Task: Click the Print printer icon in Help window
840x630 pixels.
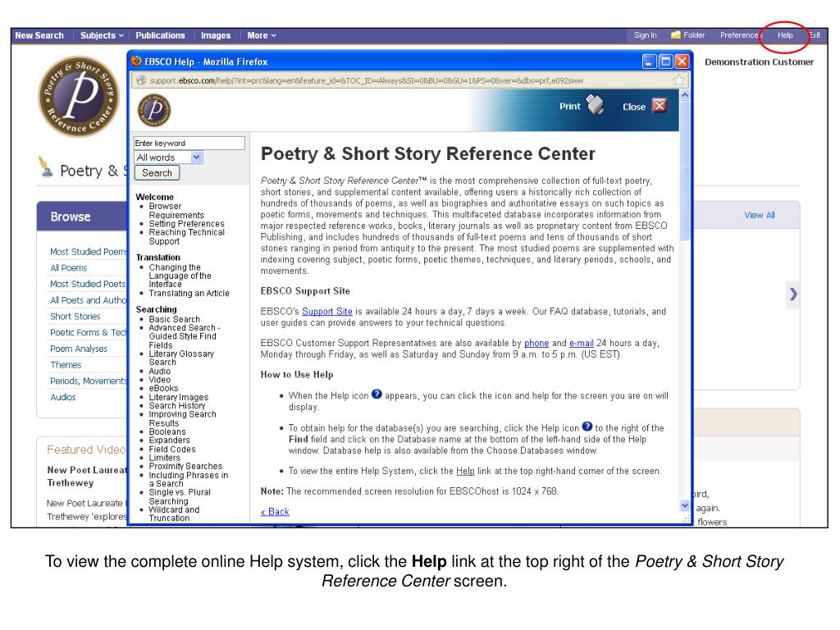Action: (595, 104)
